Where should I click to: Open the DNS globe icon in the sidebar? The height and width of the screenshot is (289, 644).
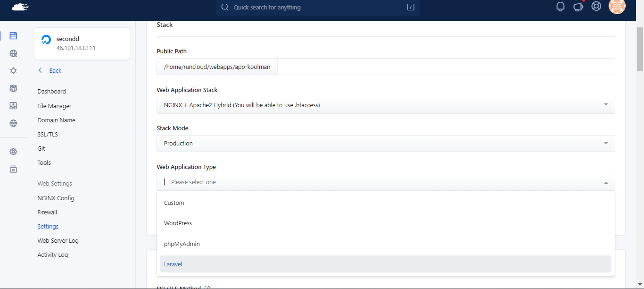tap(13, 123)
